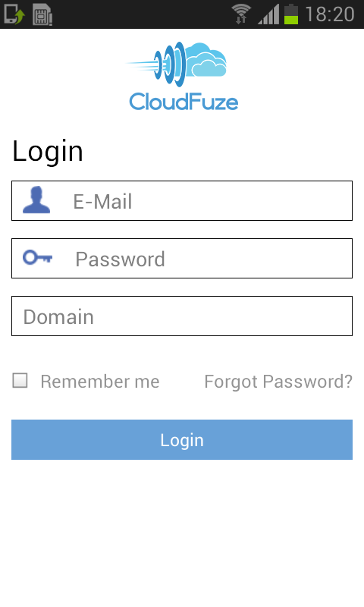Screen dimensions: 364x607
Task: Select the Domain text field
Action: pos(182,316)
